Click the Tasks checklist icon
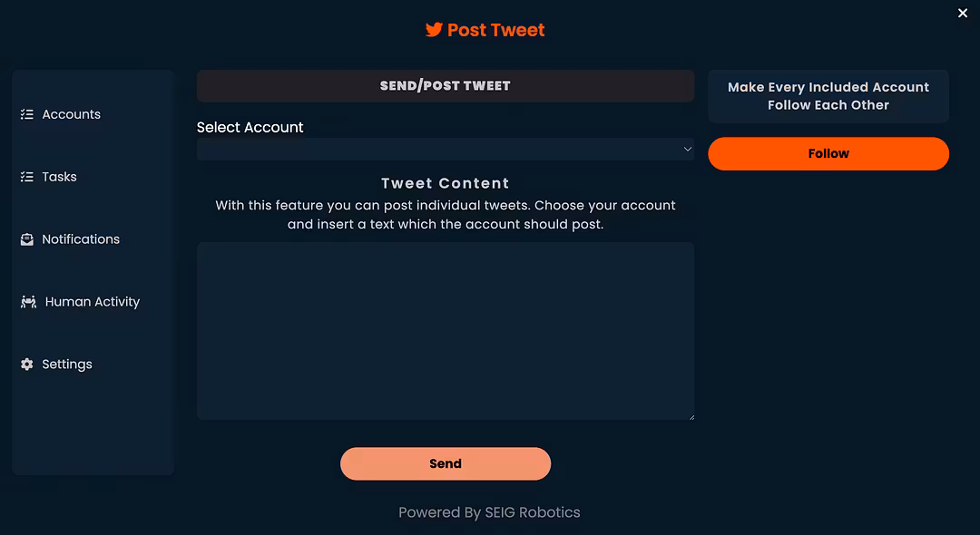This screenshot has width=980, height=535. coord(27,177)
